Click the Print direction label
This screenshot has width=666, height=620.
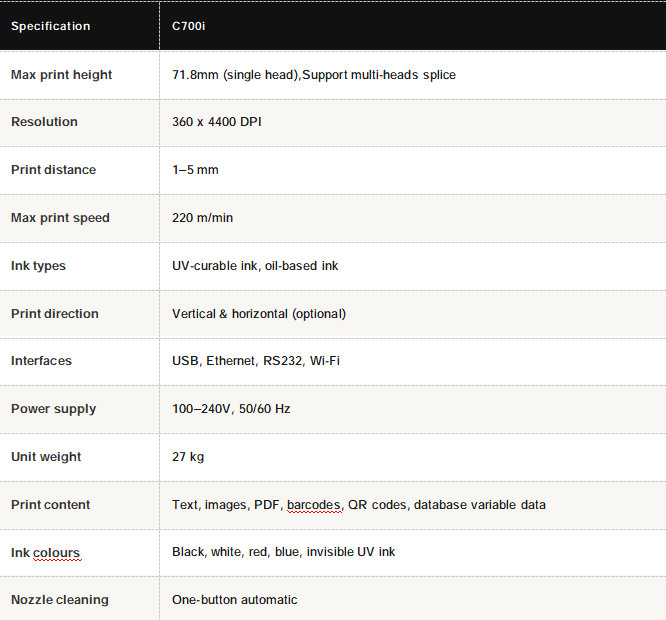pyautogui.click(x=55, y=314)
